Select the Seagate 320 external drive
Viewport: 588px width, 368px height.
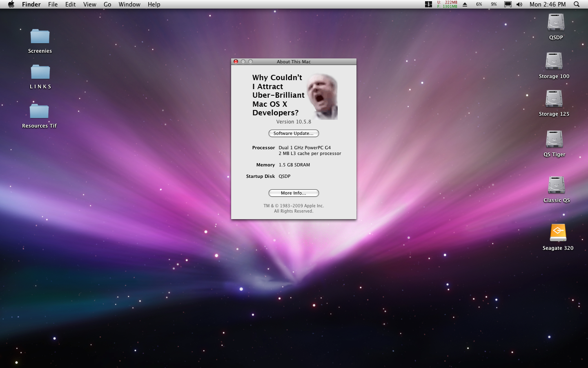[x=558, y=233]
